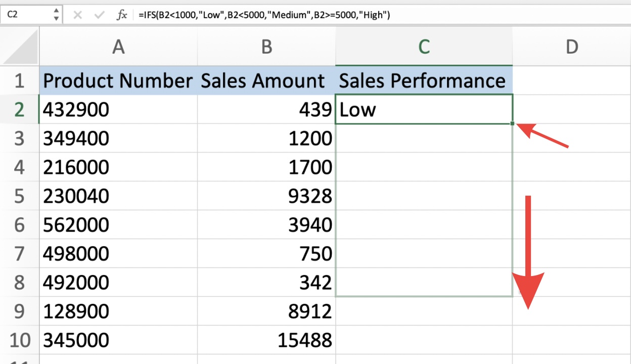
Task: Select row 4 header
Action: [x=20, y=167]
